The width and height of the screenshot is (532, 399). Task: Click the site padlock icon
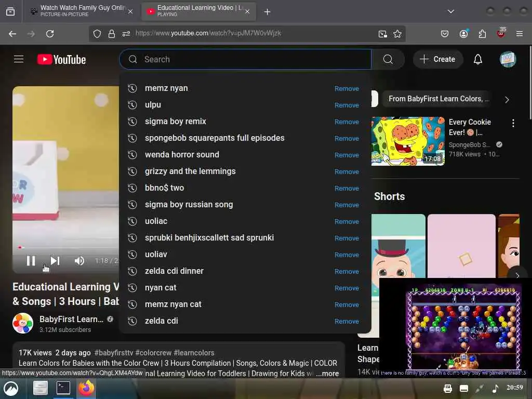(112, 34)
